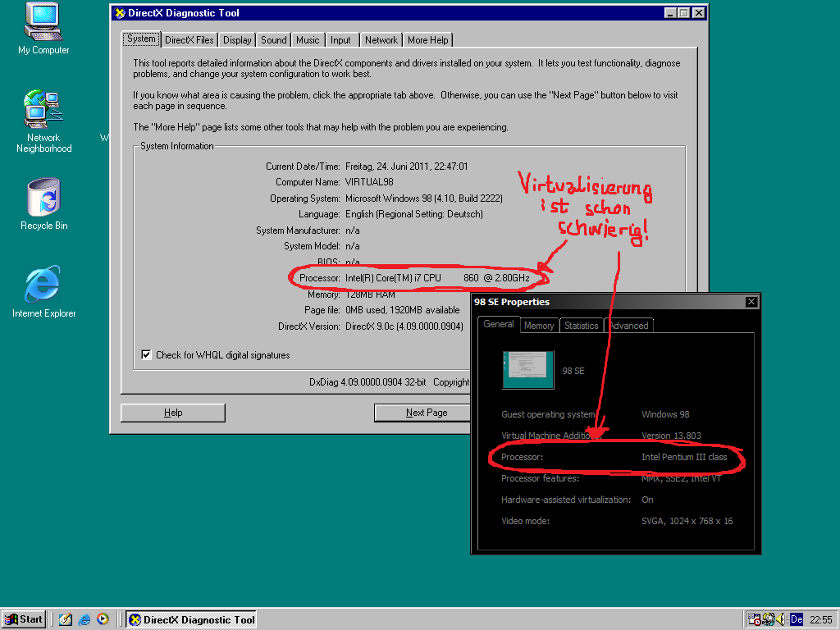Select the Memory tab in 98 SE Properties
Viewport: 840px width, 630px height.
click(539, 326)
